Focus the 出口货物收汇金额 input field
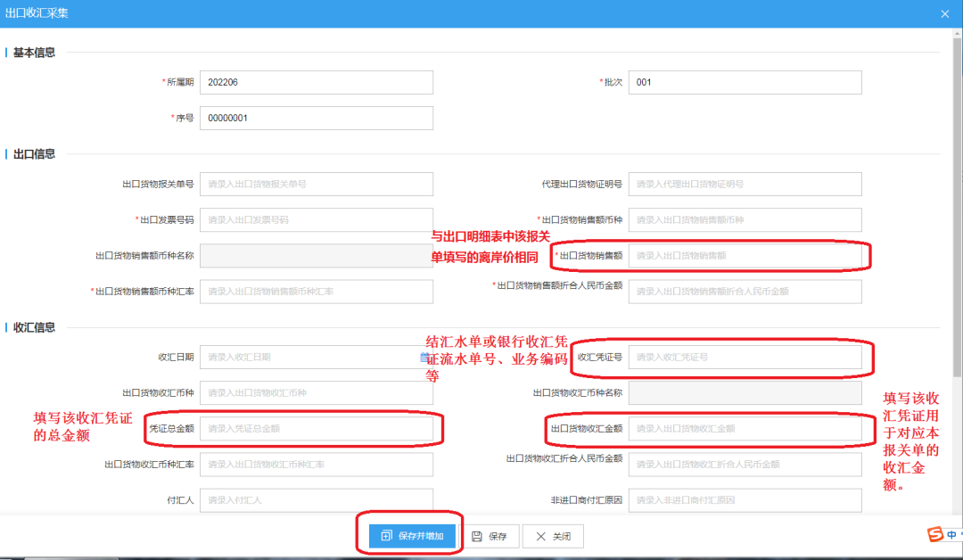 [x=745, y=429]
